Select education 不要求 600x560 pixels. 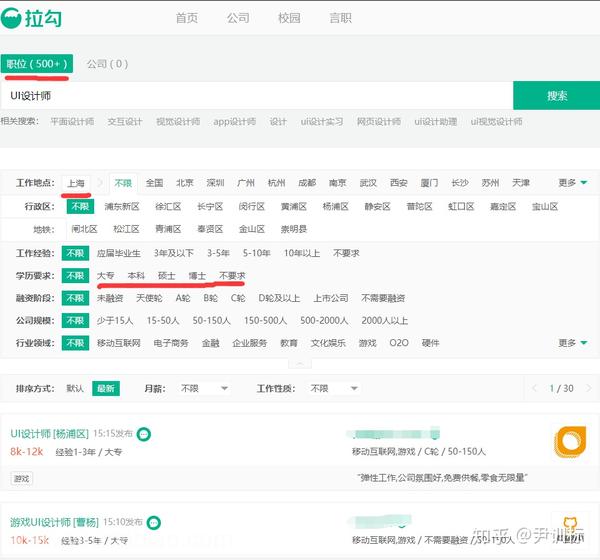[232, 276]
